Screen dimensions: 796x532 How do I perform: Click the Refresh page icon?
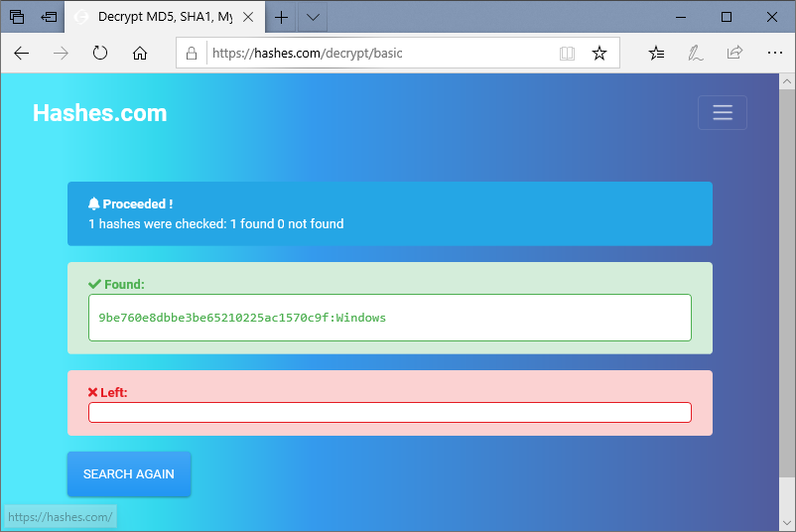100,54
